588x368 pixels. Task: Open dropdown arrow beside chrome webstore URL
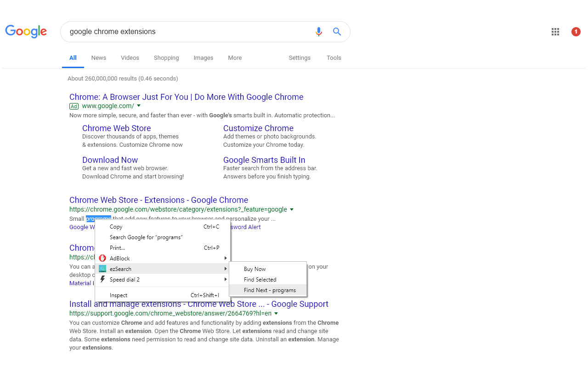point(292,209)
